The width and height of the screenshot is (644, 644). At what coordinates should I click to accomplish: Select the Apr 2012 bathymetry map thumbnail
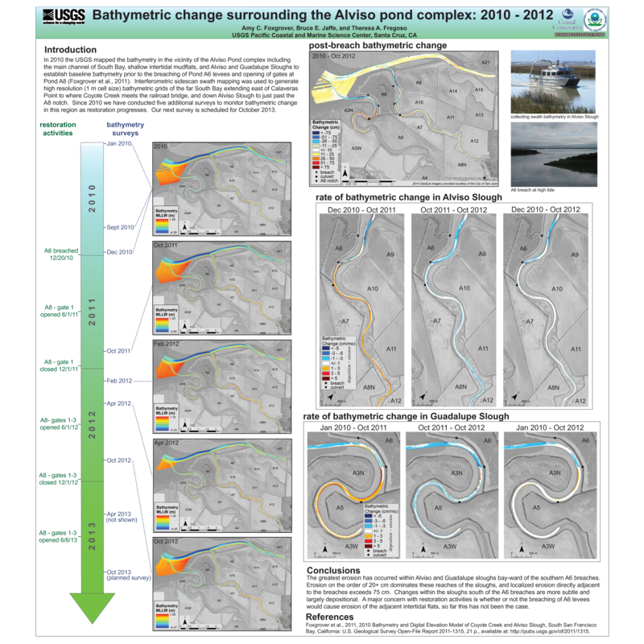[222, 485]
